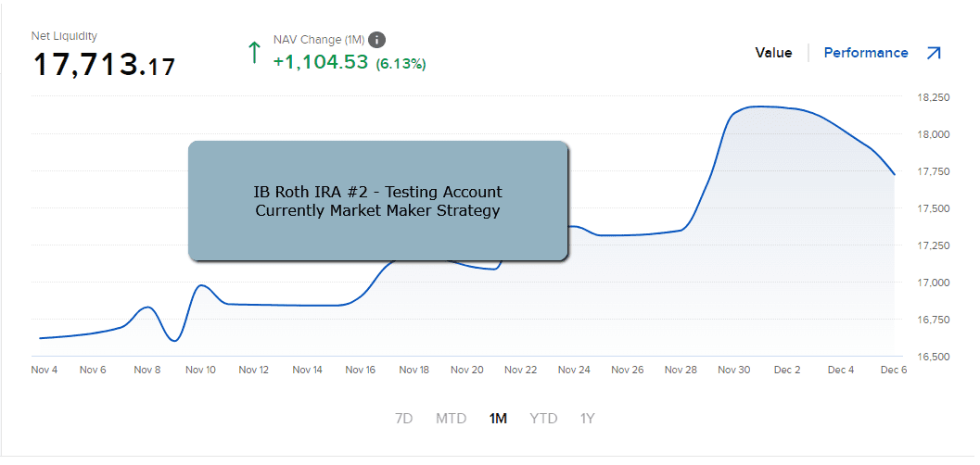980x465 pixels.
Task: Click the Nov 4 date on the axis
Action: point(45,371)
